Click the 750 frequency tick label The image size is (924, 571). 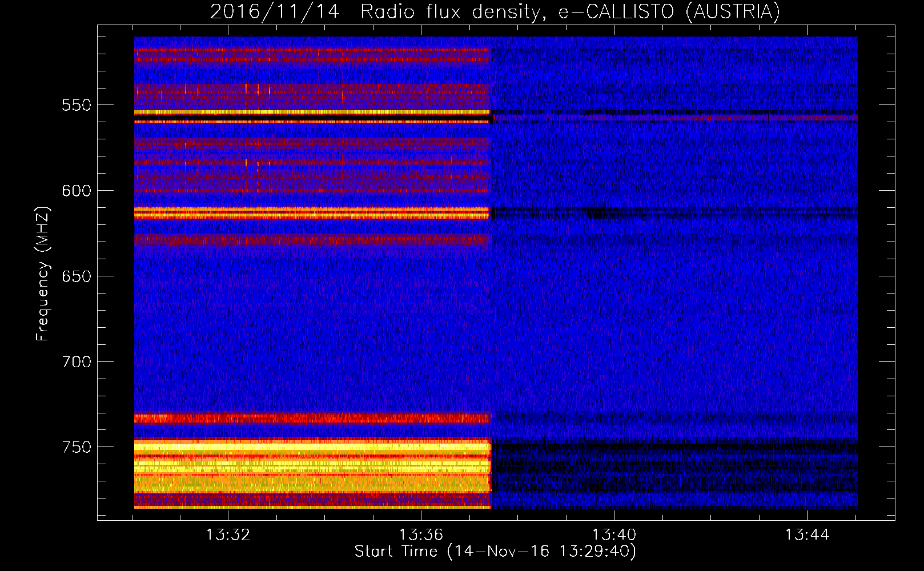pos(77,447)
